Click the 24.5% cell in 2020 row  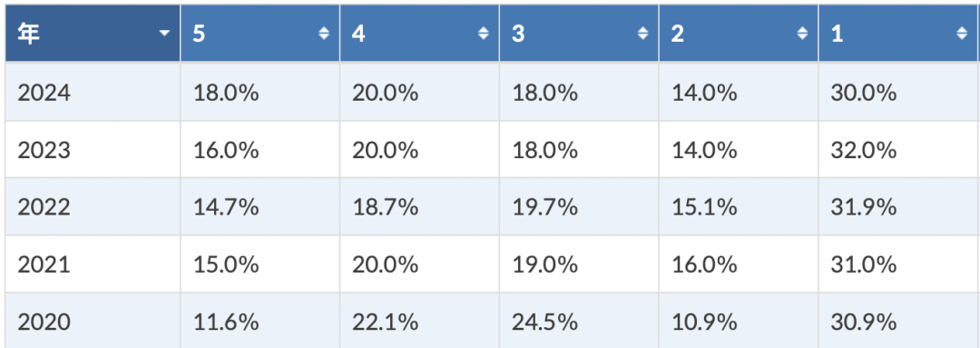coord(579,321)
